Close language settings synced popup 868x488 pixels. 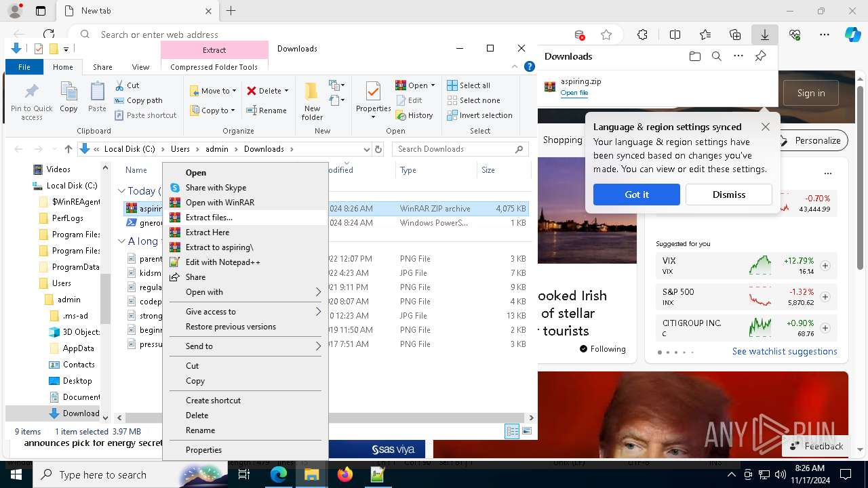point(766,127)
